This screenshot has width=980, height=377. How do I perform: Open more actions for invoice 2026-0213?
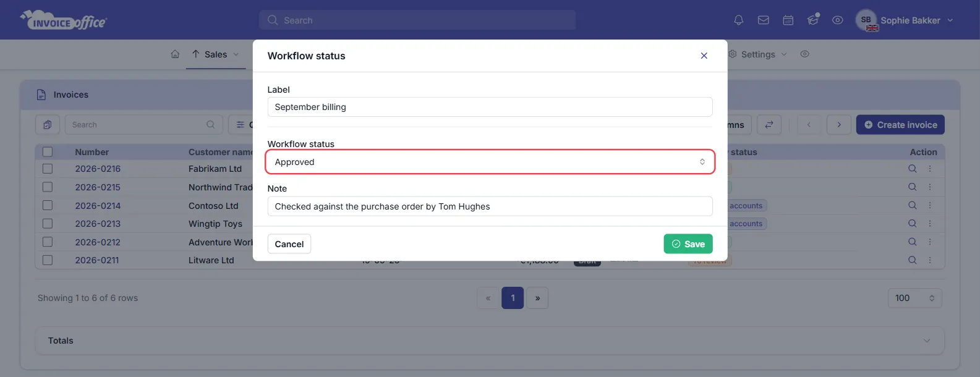coord(929,223)
